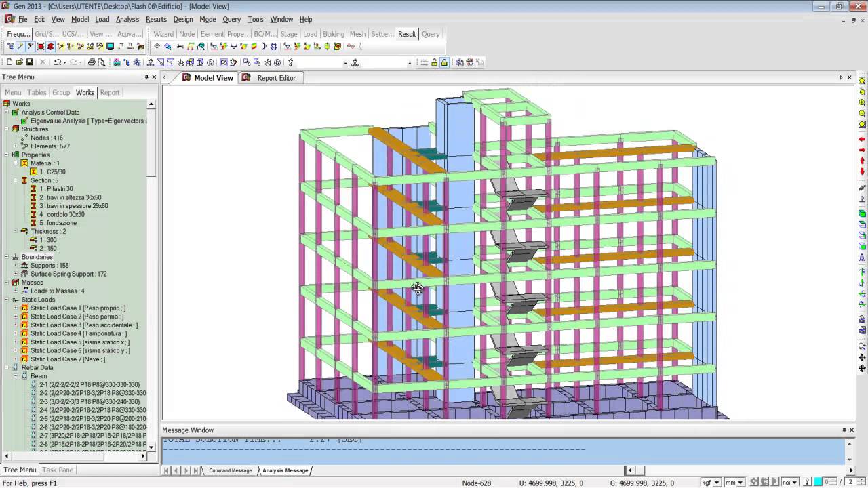Screen dimensions: 868x488
Task: Click the Undo arrow icon
Action: (x=58, y=62)
